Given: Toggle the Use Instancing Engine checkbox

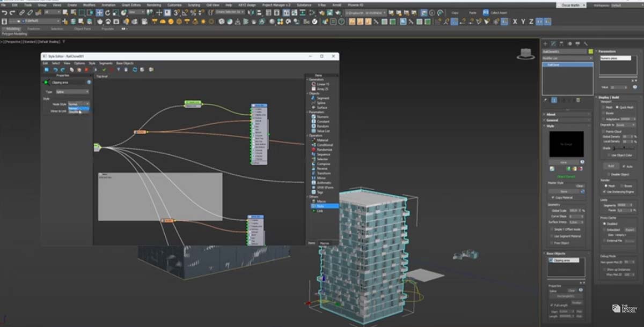Looking at the screenshot, I should click(x=604, y=191).
